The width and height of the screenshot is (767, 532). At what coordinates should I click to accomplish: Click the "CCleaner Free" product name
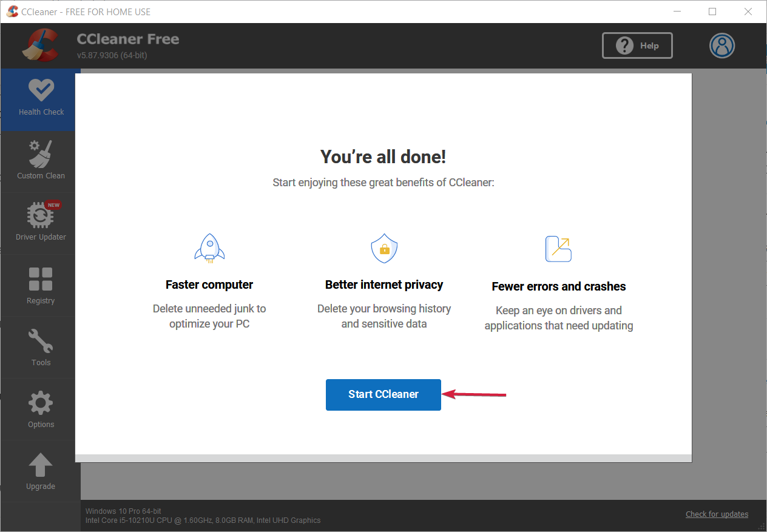[128, 39]
